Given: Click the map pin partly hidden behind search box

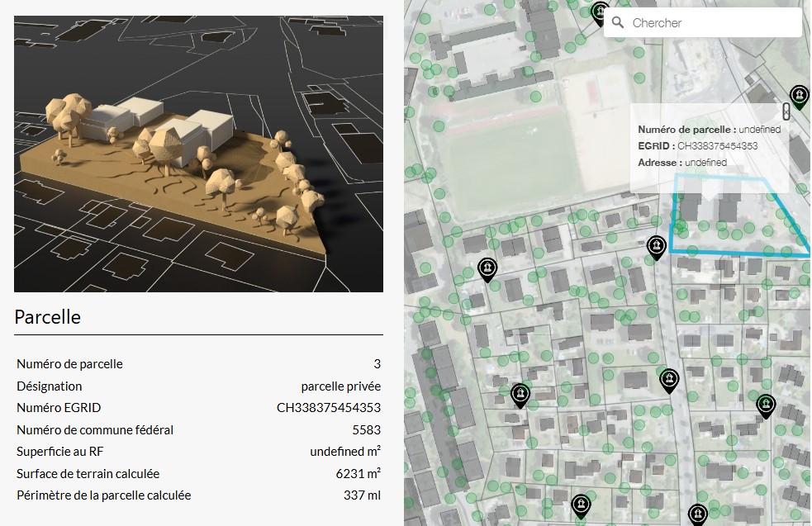Looking at the screenshot, I should pyautogui.click(x=600, y=12).
